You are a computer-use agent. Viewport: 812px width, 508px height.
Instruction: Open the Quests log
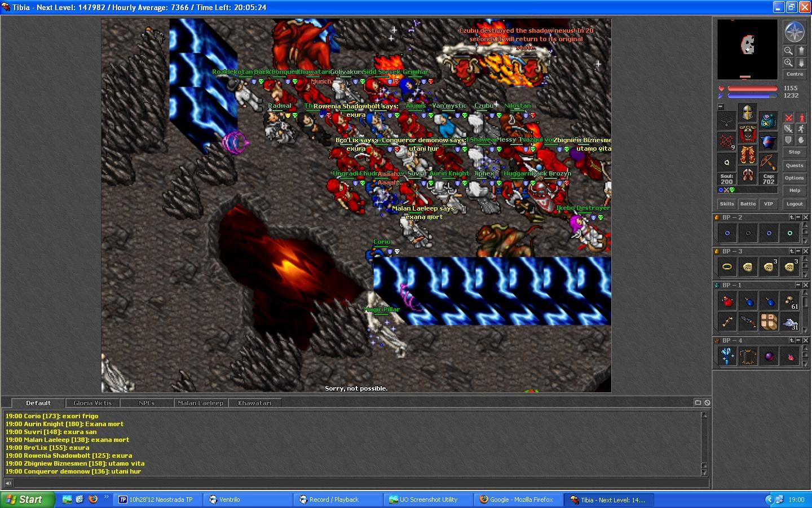pyautogui.click(x=795, y=165)
